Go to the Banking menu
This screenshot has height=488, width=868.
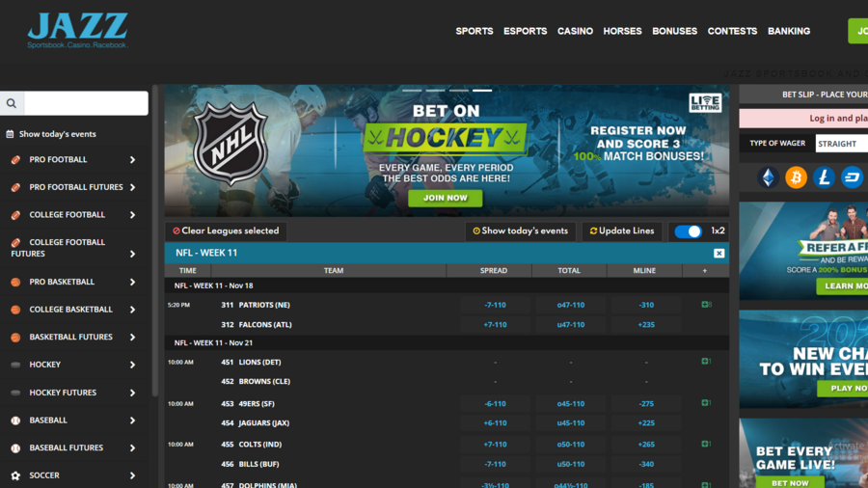788,31
